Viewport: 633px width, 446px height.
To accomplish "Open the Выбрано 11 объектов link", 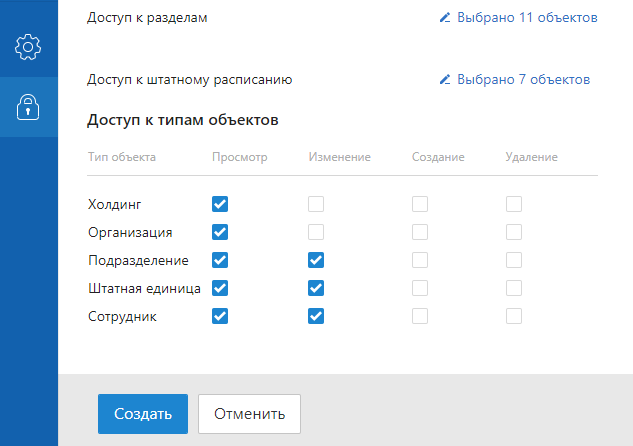I will click(x=527, y=17).
